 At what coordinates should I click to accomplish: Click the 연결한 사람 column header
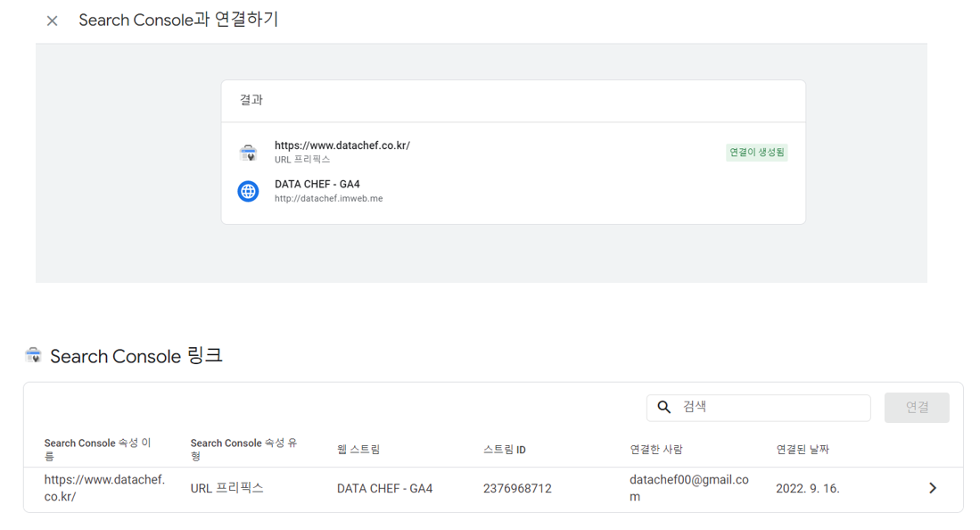click(x=656, y=450)
